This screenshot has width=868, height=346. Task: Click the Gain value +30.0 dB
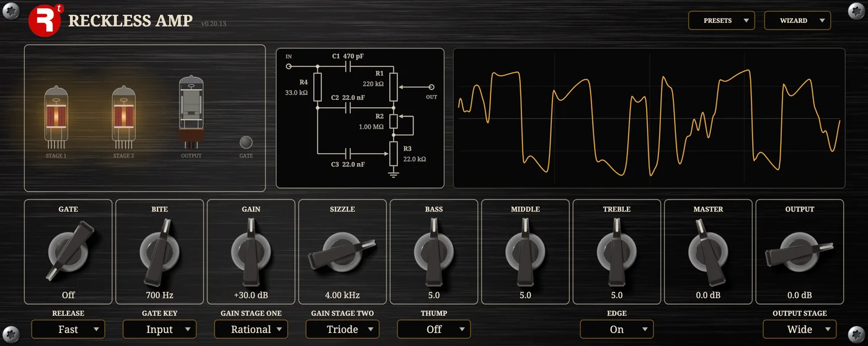(251, 295)
